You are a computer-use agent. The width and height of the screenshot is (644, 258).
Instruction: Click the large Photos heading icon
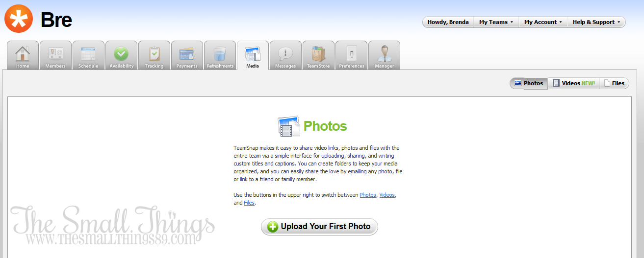(x=289, y=126)
